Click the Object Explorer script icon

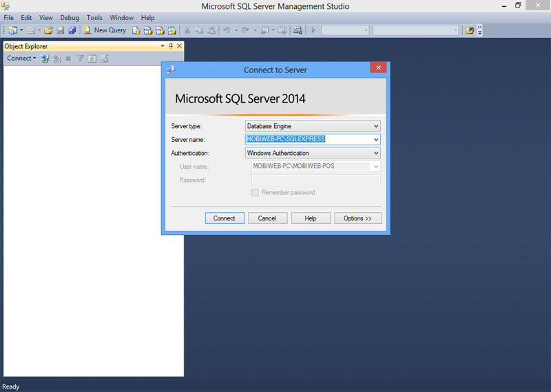coord(104,59)
